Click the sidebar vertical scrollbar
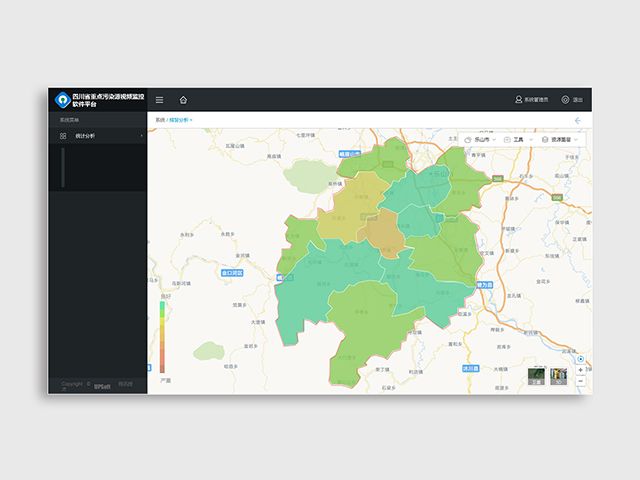 (x=63, y=167)
